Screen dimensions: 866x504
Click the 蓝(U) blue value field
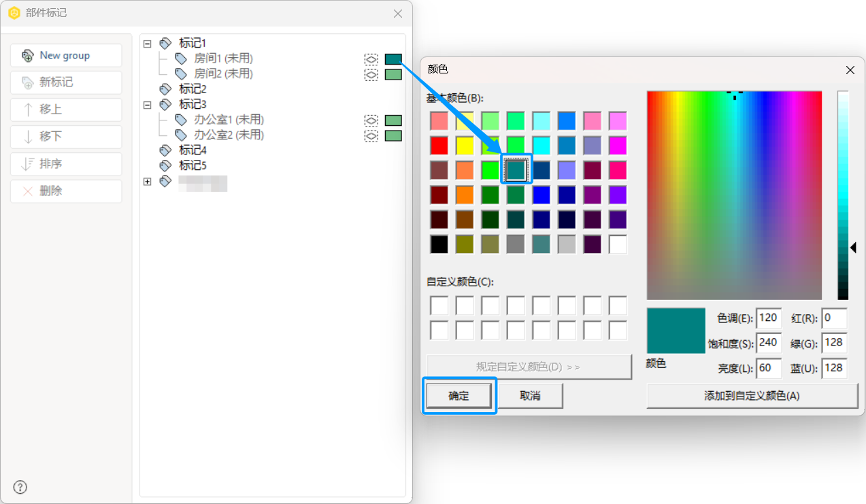pos(835,369)
